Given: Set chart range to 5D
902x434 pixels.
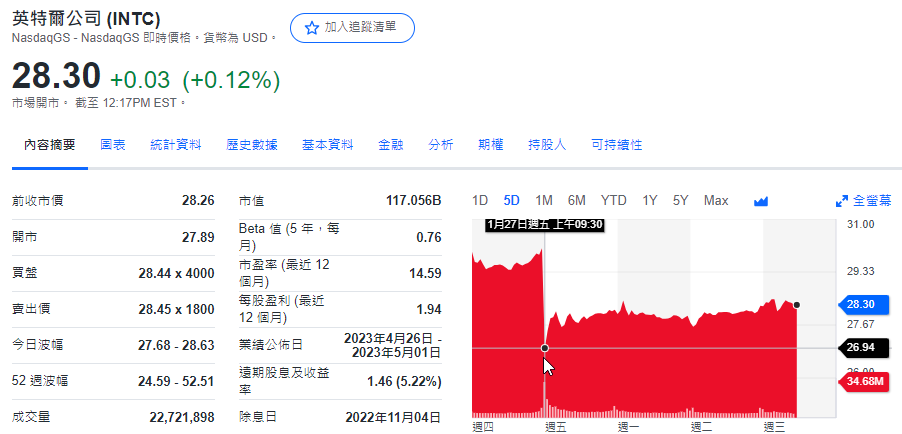Looking at the screenshot, I should tap(511, 201).
